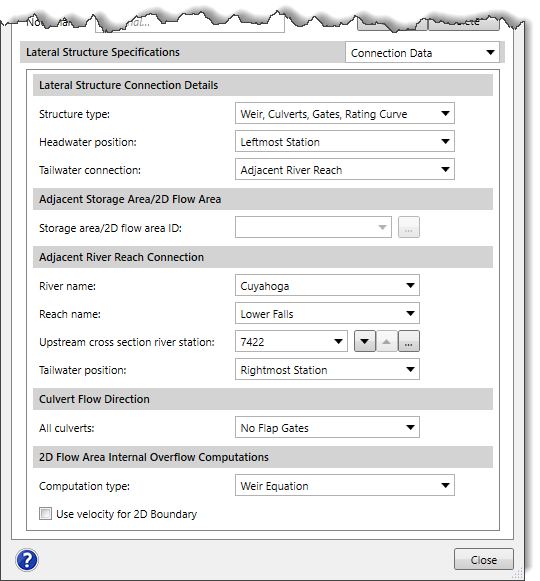This screenshot has width=540, height=581.
Task: Click the Structure type label
Action: (74, 114)
